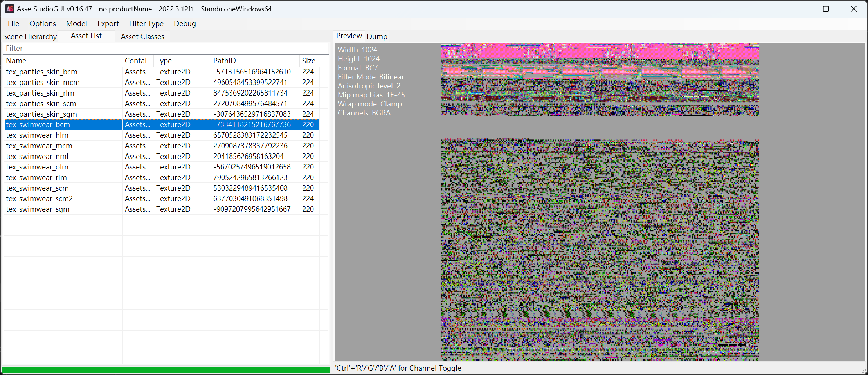The height and width of the screenshot is (375, 868).
Task: Select the tex_panties_skin_bcm asset row
Action: pyautogui.click(x=162, y=72)
